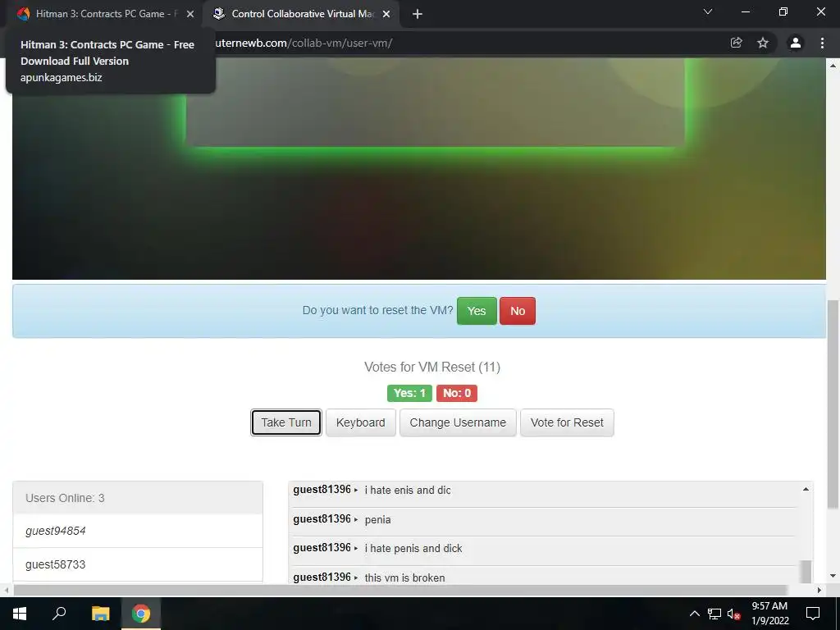Switch to the Control Collaborative Virtual Machine tab

(302, 14)
